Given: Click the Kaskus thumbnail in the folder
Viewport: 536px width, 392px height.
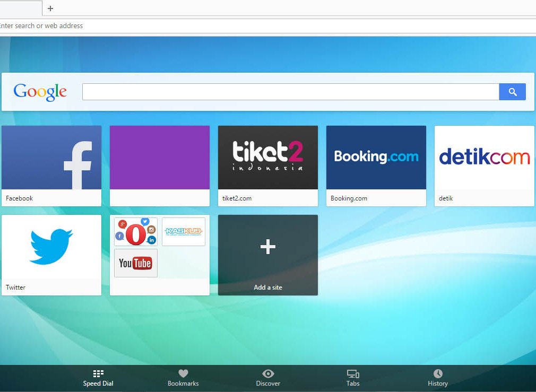Looking at the screenshot, I should click(184, 232).
